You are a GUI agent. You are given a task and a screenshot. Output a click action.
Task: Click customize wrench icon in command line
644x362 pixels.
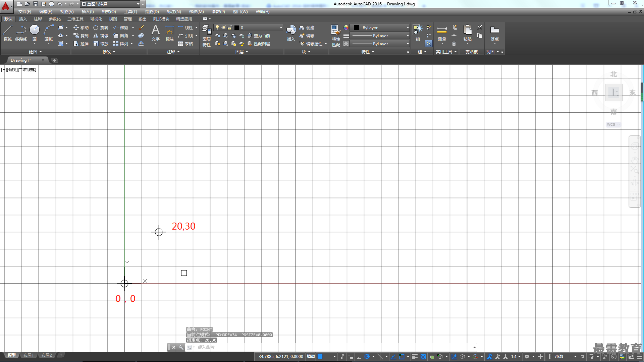click(x=181, y=347)
